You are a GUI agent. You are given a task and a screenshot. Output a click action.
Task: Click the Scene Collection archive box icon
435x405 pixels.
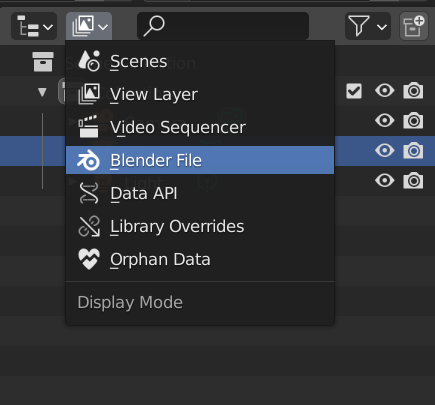(x=43, y=62)
